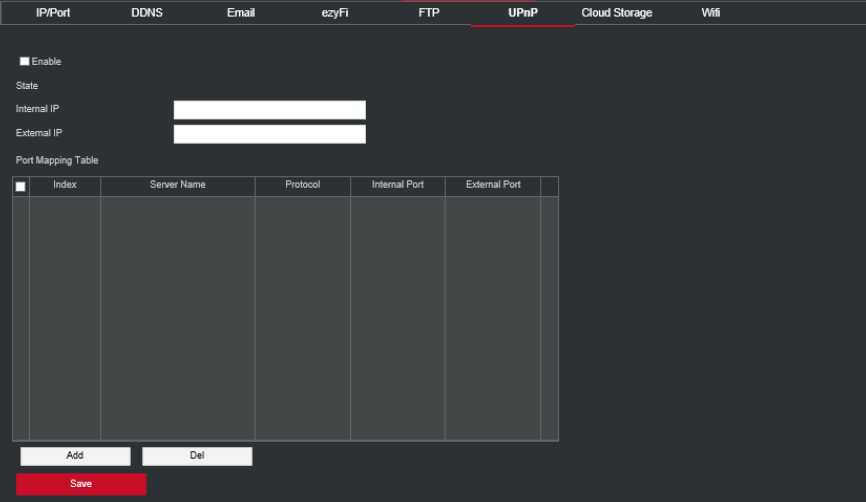866x502 pixels.
Task: Toggle the select-all checkbox in table header
Action: point(21,187)
